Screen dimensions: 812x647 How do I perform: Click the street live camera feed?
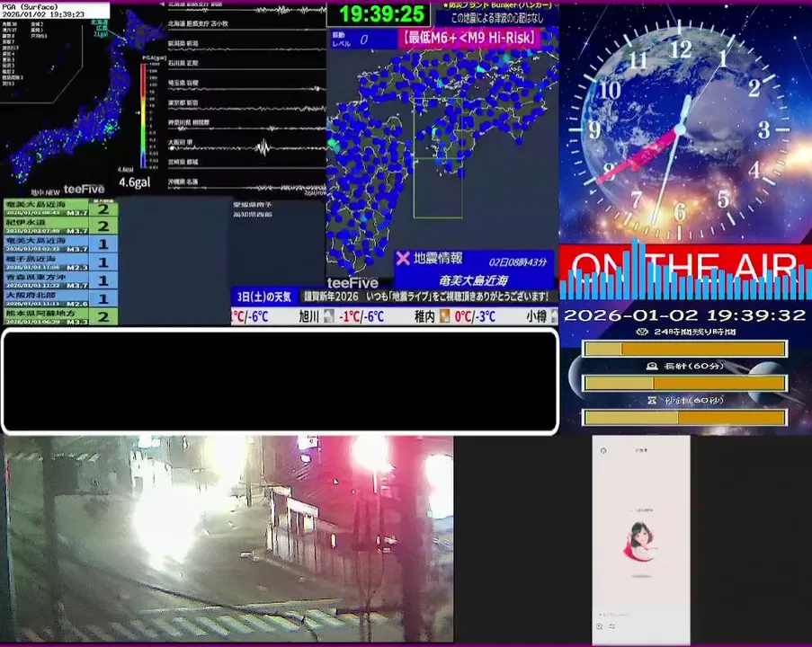pos(228,539)
